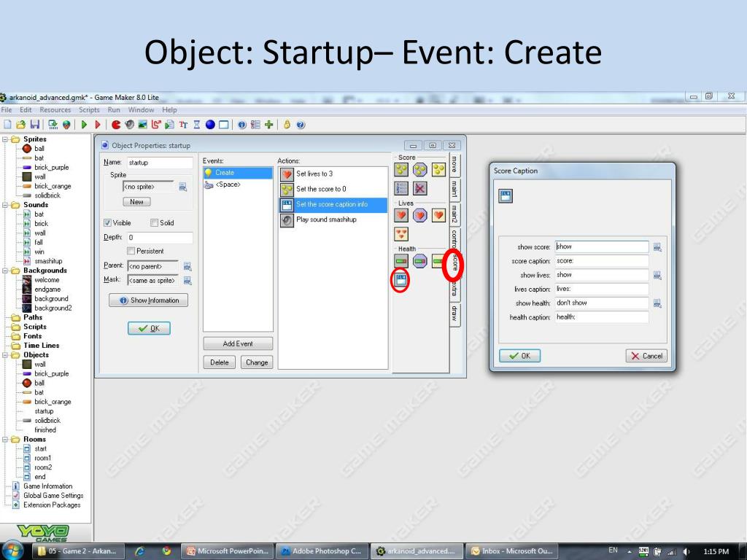747x560 pixels.
Task: Select the Test Lives octagon heart icon
Action: point(419,215)
